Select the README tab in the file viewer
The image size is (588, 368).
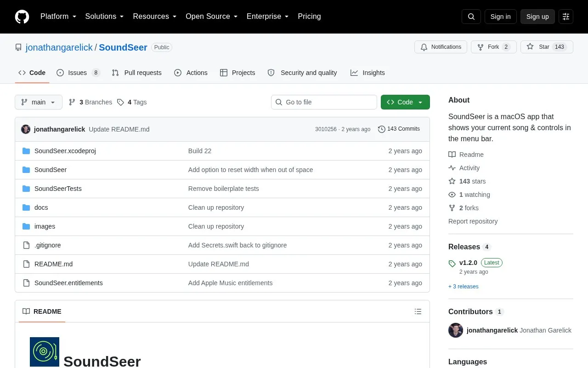click(x=42, y=311)
